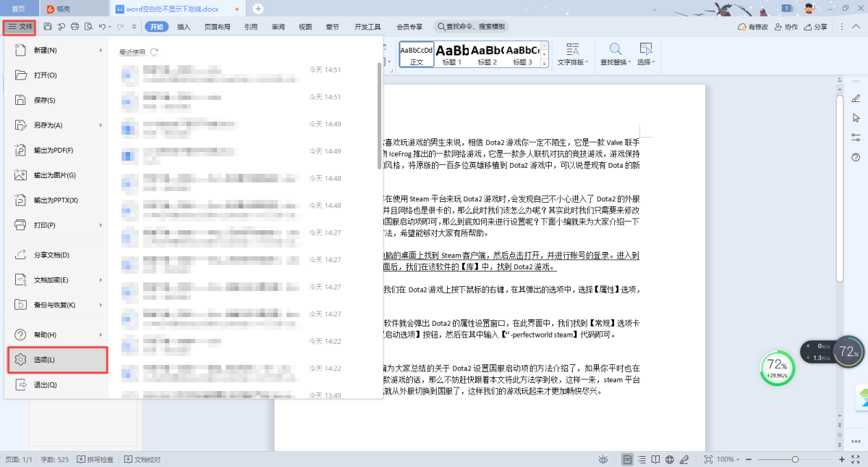Select Options (选项) in file menu

(x=57, y=360)
